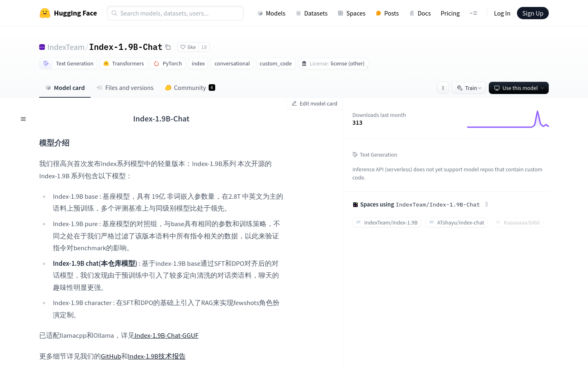The width and height of the screenshot is (588, 368).
Task: Open the IndexTeam organization link
Action: [x=66, y=47]
